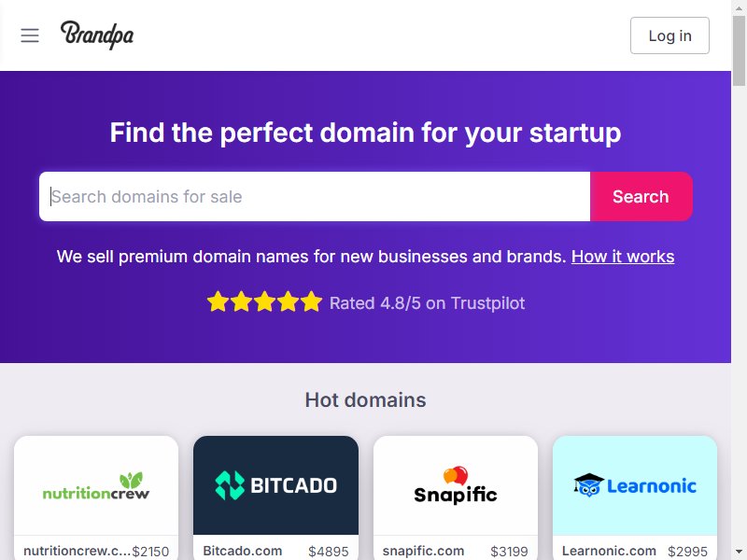This screenshot has height=560, width=747.
Task: Click the Trustpilot five-star rating icons
Action: pyautogui.click(x=265, y=301)
